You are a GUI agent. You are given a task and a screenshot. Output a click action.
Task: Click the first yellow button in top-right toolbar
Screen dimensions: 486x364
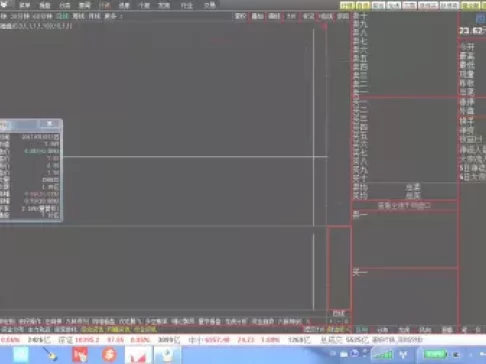(x=347, y=5)
